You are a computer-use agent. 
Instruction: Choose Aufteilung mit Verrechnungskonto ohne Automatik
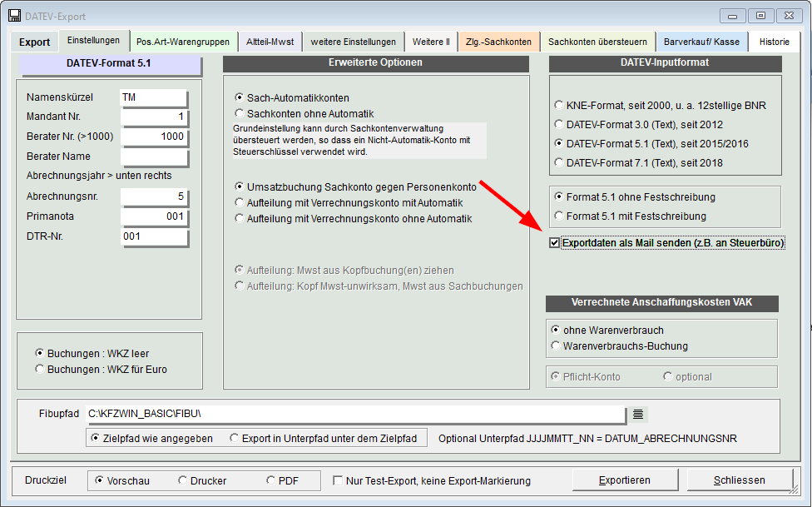point(354,219)
